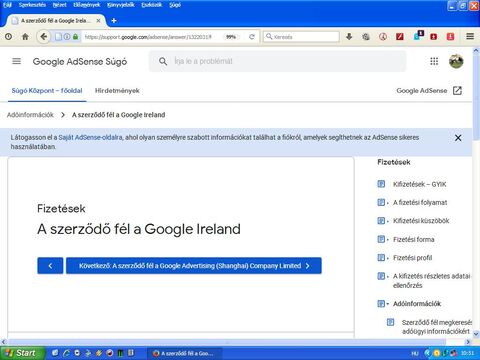
Task: Click the previous article arrow button
Action: point(50,266)
